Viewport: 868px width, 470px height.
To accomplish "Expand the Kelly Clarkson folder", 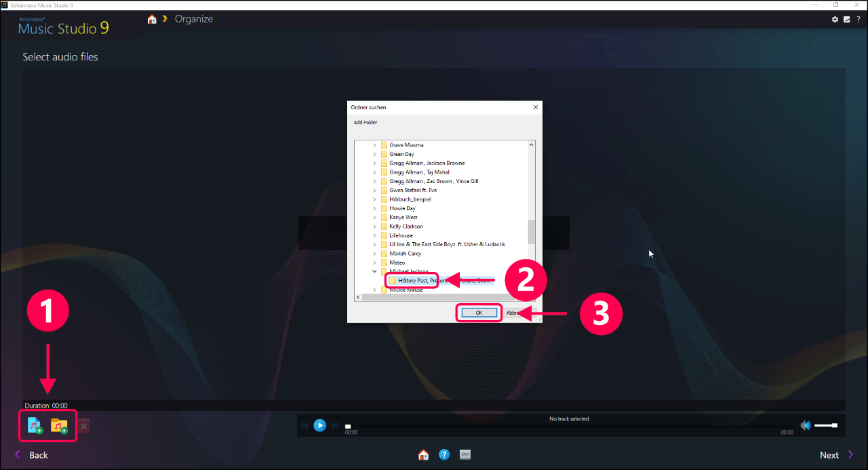I will [374, 227].
